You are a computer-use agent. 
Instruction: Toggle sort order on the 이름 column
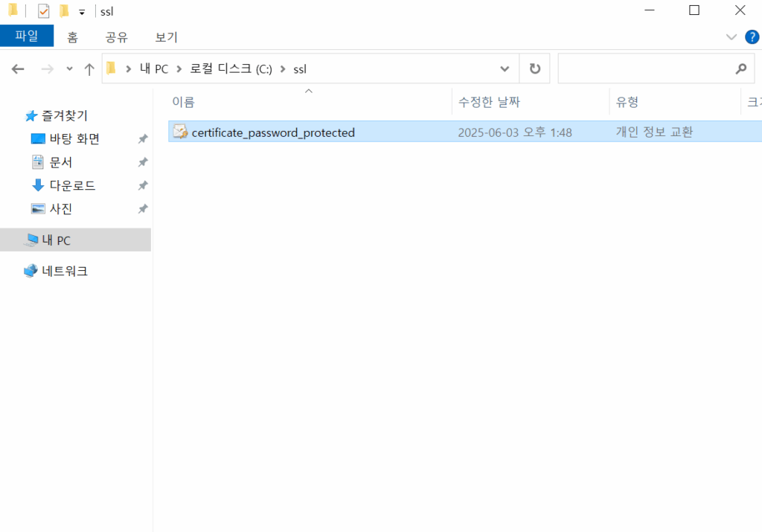(x=185, y=101)
